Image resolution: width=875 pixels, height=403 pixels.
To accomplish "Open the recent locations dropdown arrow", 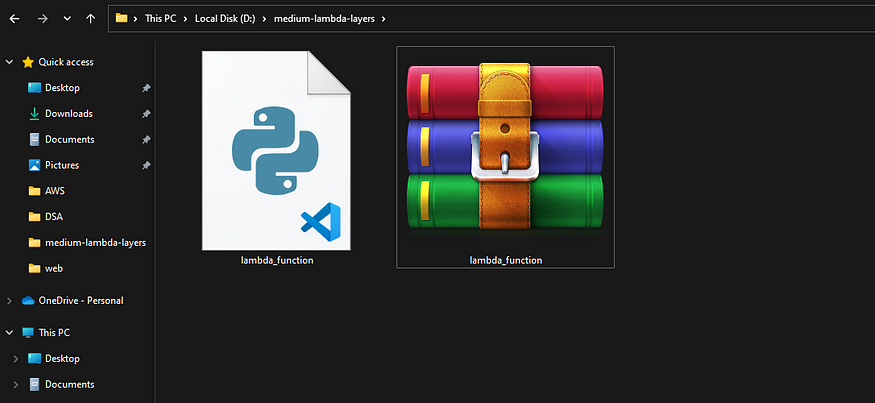I will coord(67,18).
